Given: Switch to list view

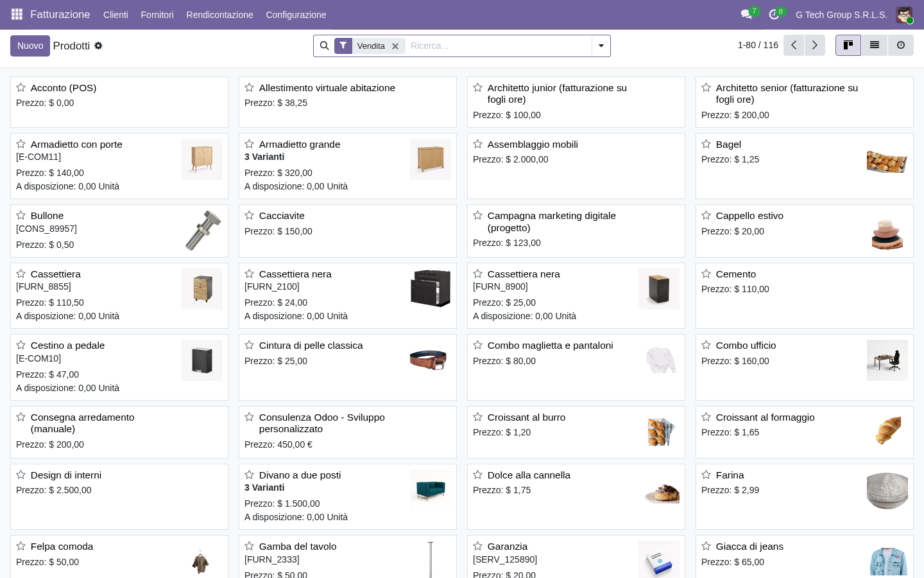Looking at the screenshot, I should point(875,45).
